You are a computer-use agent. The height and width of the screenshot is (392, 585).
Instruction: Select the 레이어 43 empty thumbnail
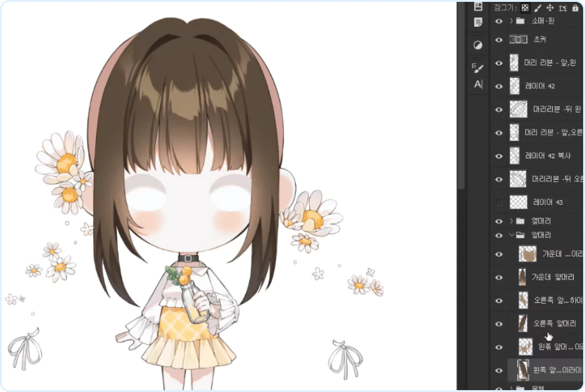click(518, 202)
